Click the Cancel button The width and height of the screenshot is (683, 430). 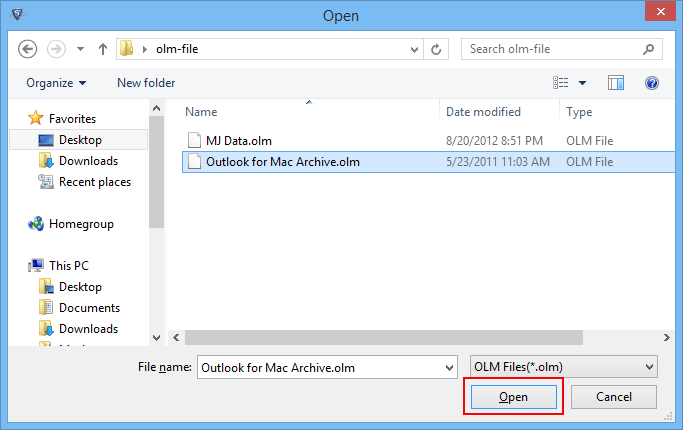pyautogui.click(x=614, y=397)
